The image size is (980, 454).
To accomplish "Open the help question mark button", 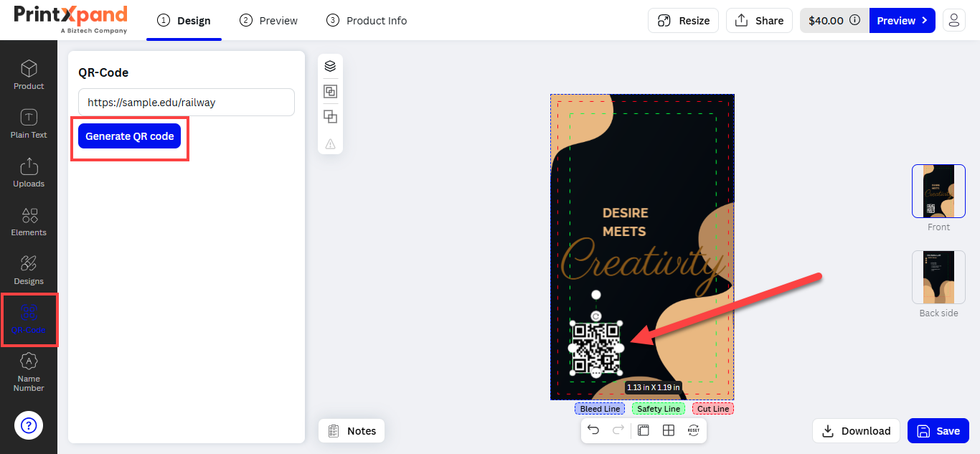I will 29,426.
